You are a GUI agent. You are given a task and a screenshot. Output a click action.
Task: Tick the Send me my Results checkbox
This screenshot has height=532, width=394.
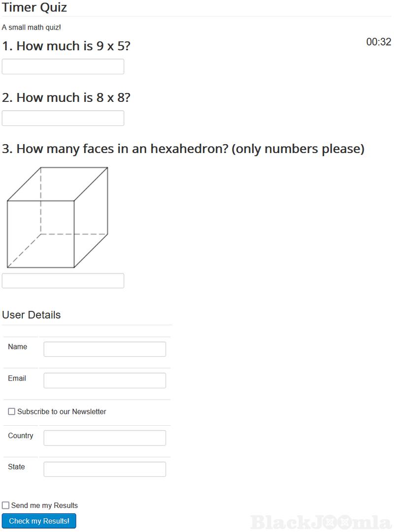(x=6, y=505)
